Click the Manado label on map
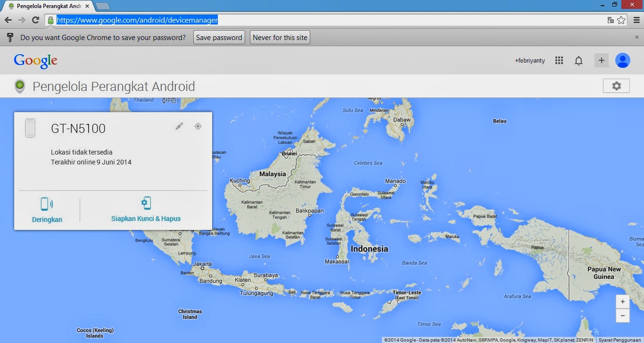 click(395, 181)
